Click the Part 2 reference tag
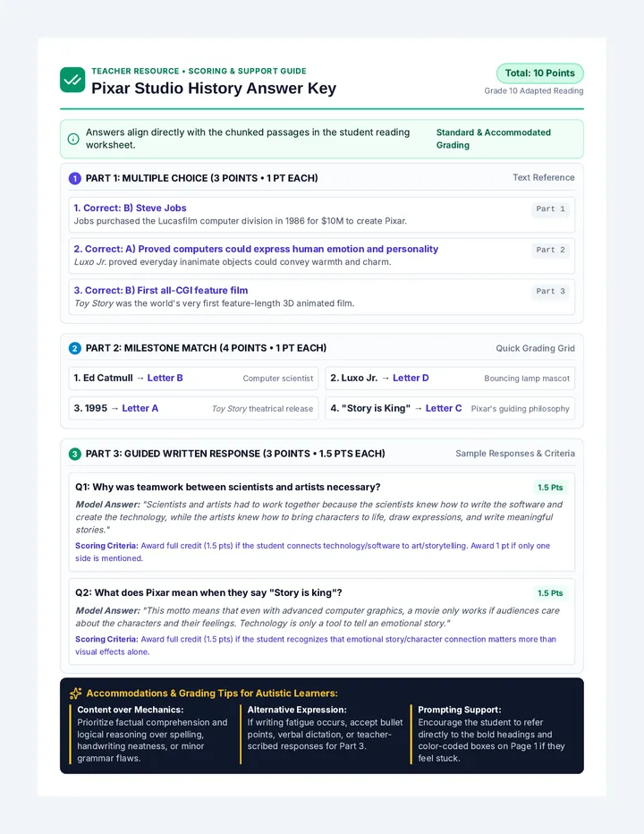 [550, 250]
